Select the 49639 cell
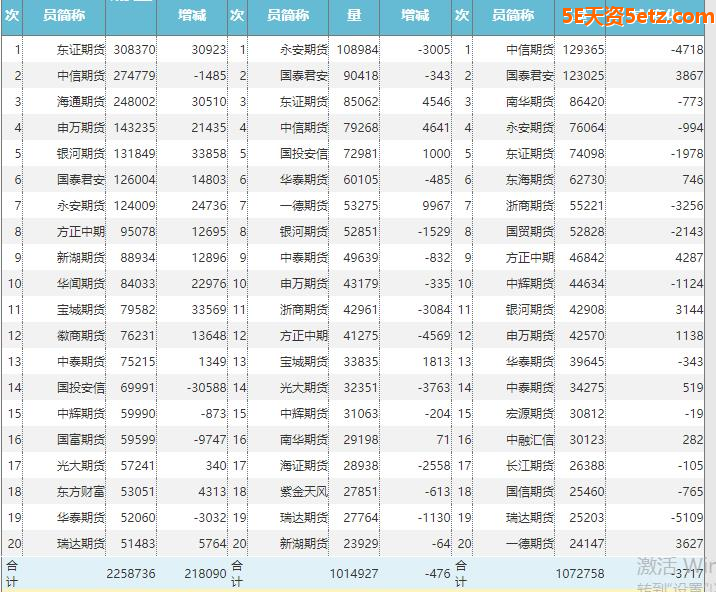 tap(361, 258)
